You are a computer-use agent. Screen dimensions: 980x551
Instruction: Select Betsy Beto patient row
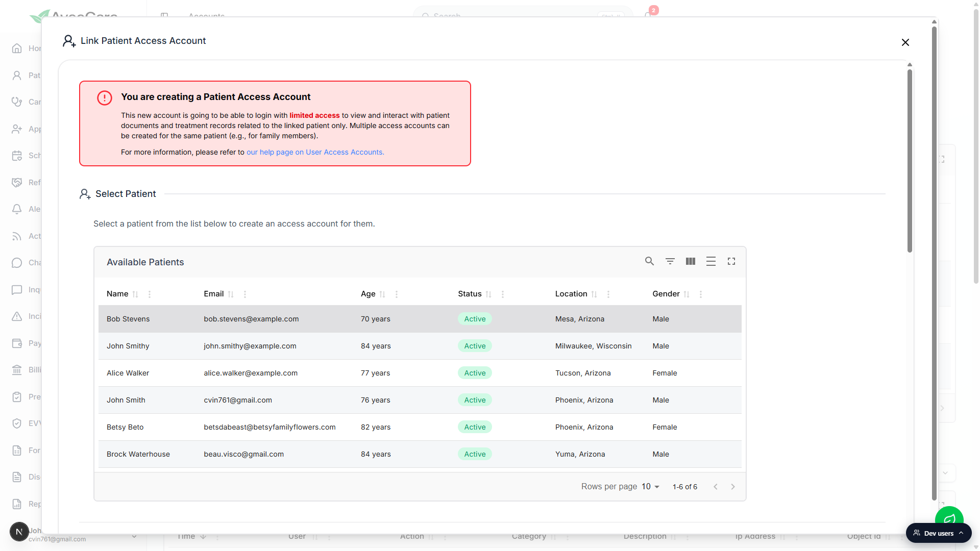pos(420,427)
